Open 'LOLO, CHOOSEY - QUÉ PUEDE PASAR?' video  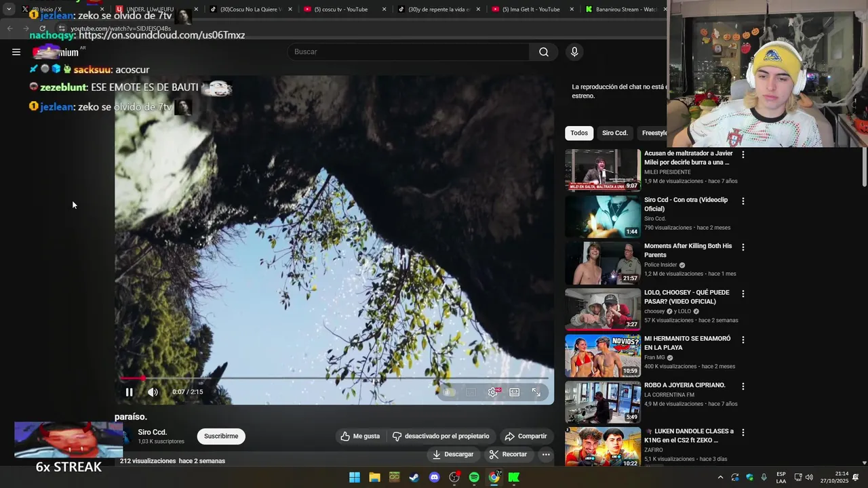[x=687, y=297]
